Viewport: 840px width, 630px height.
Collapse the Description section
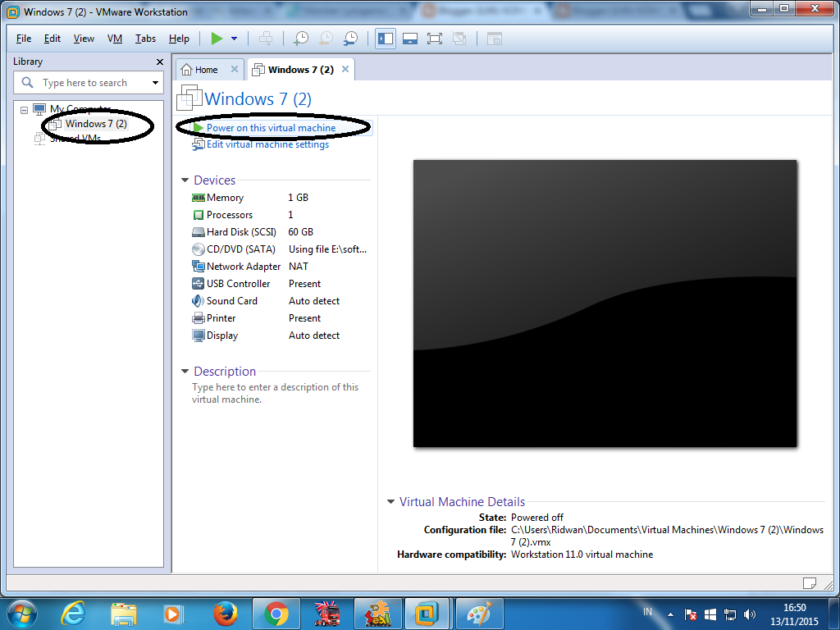point(185,372)
